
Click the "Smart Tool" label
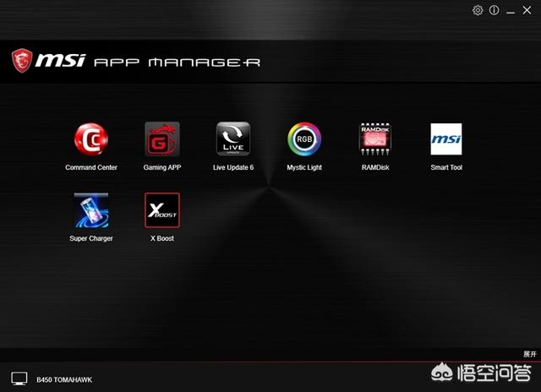tap(446, 167)
